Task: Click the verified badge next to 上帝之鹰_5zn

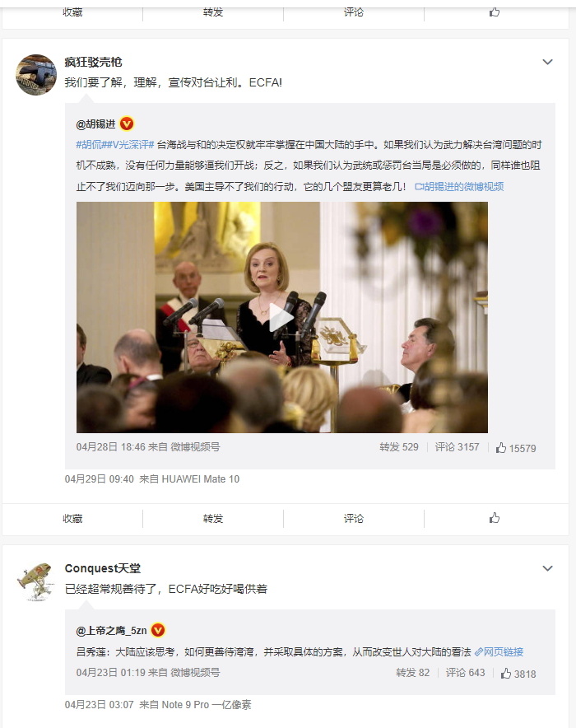Action: [158, 631]
